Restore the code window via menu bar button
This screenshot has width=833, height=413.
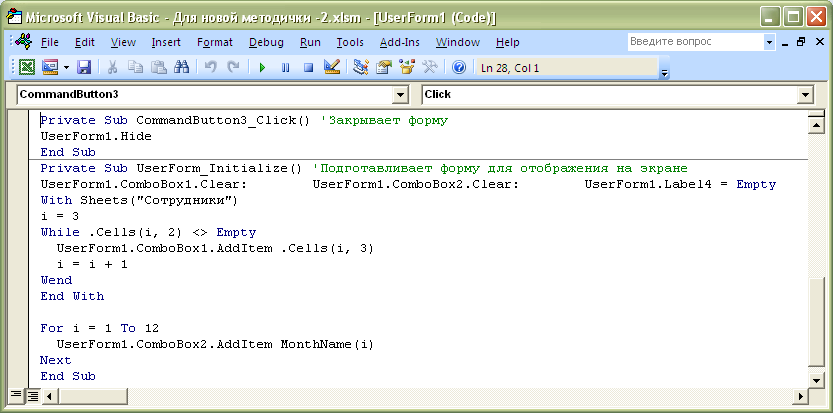(x=802, y=42)
